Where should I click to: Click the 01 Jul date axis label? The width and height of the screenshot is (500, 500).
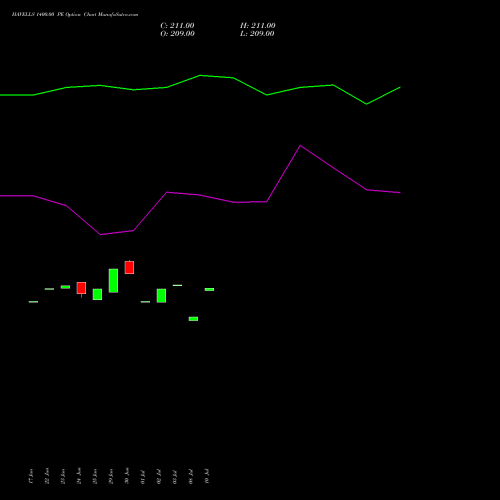[143, 477]
